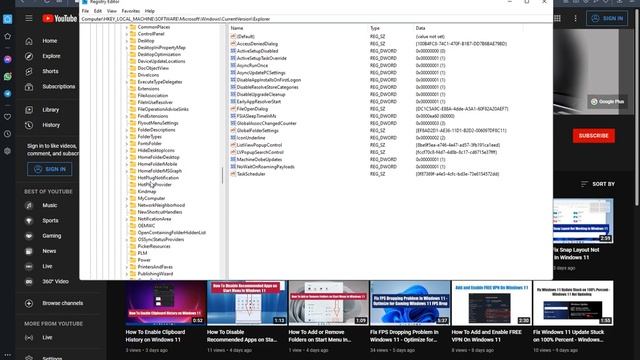Open the Favorites menu in Registry Editor
The width and height of the screenshot is (640, 360).
pos(131,11)
